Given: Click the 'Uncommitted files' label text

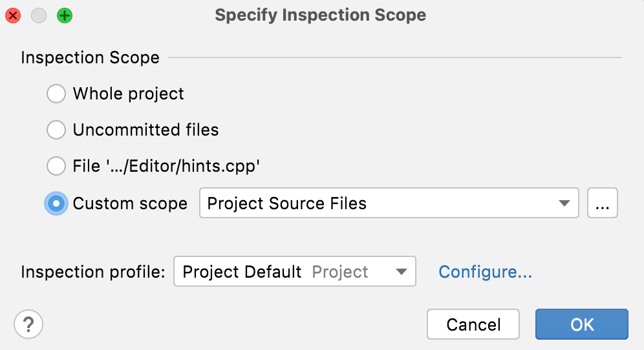Looking at the screenshot, I should point(145,130).
